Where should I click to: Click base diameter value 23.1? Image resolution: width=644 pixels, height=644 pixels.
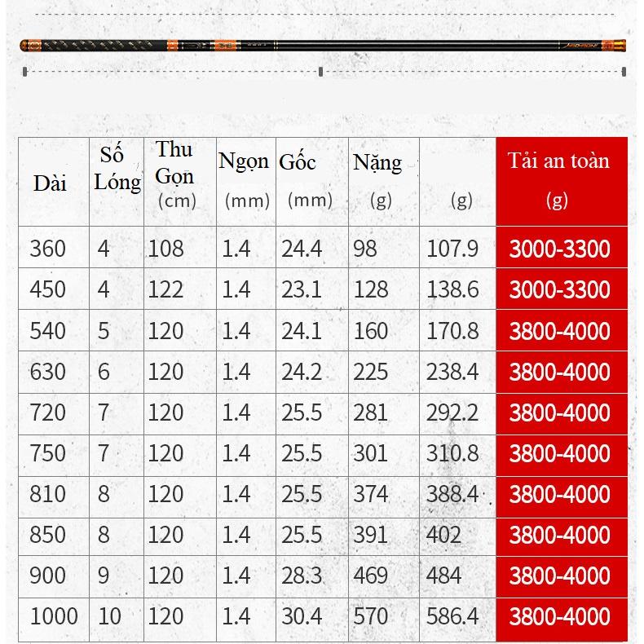302,289
